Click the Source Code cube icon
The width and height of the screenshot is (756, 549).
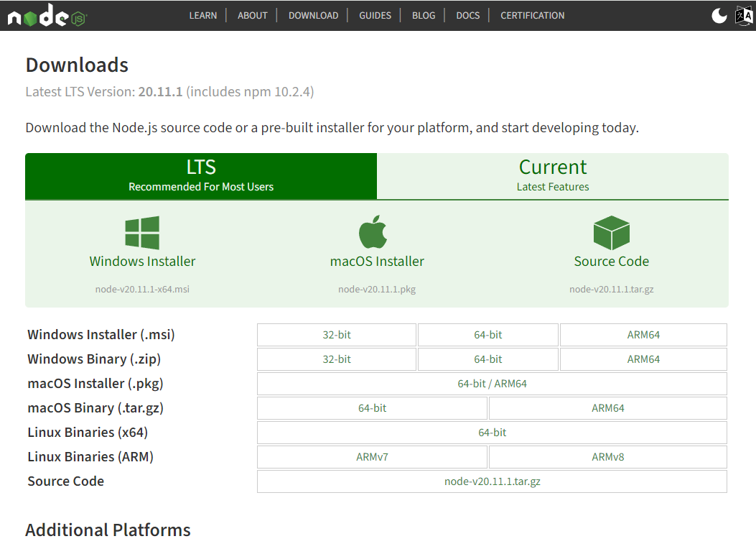(612, 233)
